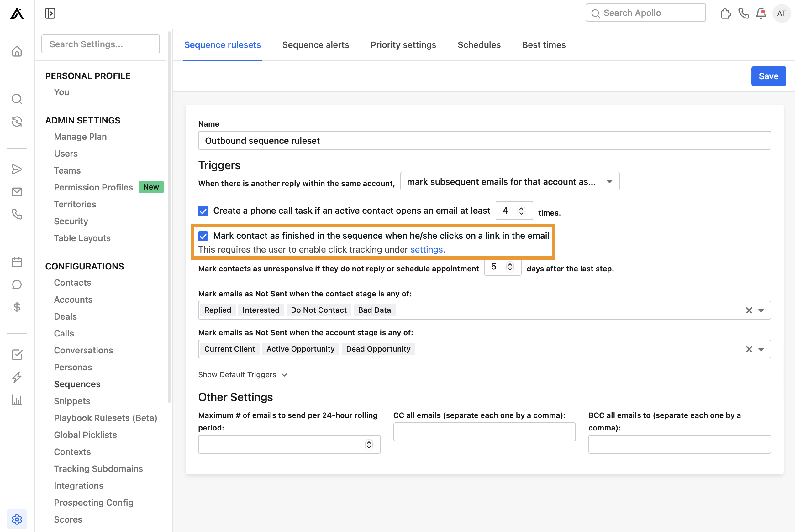
Task: Open Users in admin settings
Action: pyautogui.click(x=66, y=154)
